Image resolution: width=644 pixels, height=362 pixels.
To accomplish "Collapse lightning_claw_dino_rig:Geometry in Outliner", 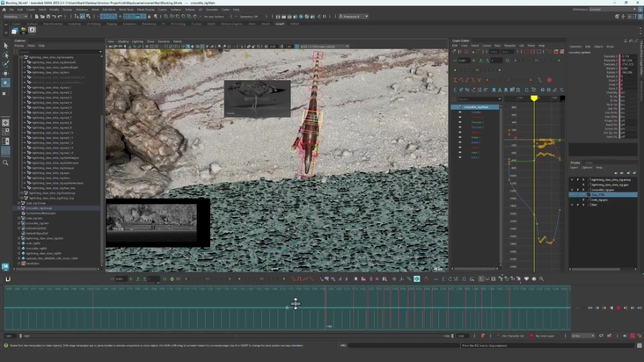I will point(22,57).
